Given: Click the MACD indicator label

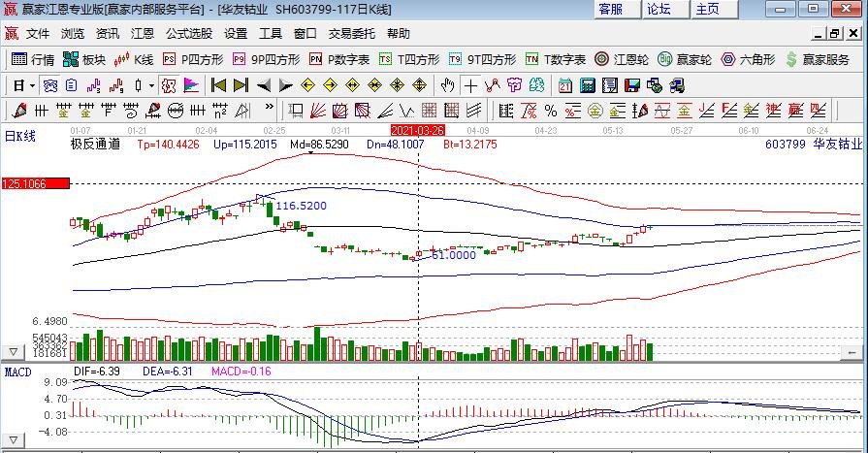Looking at the screenshot, I should coord(17,372).
